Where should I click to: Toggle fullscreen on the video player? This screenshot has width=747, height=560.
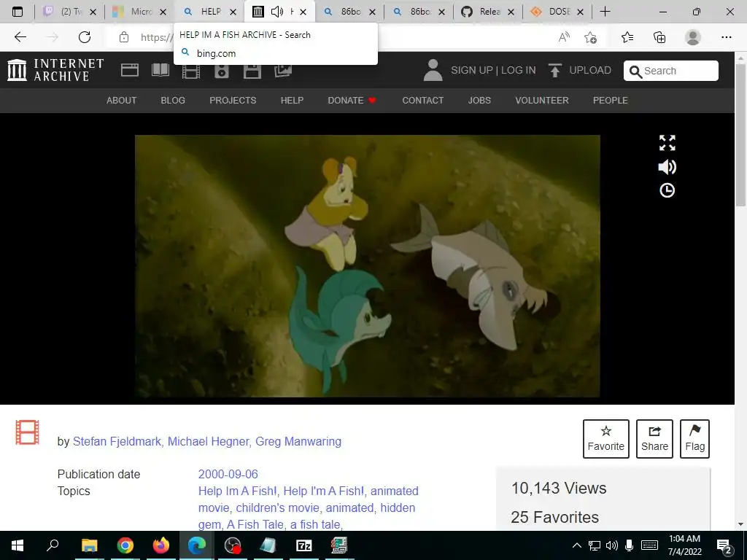pyautogui.click(x=667, y=142)
